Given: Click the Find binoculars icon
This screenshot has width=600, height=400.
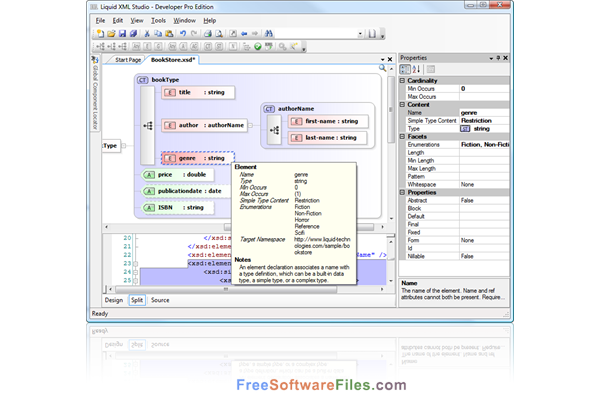Looking at the screenshot, I should (x=269, y=34).
